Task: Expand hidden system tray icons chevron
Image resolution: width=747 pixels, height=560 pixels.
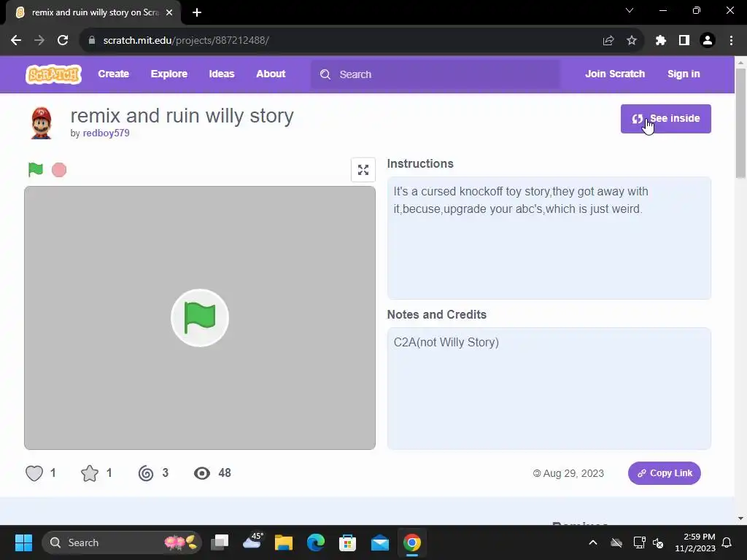Action: [593, 542]
